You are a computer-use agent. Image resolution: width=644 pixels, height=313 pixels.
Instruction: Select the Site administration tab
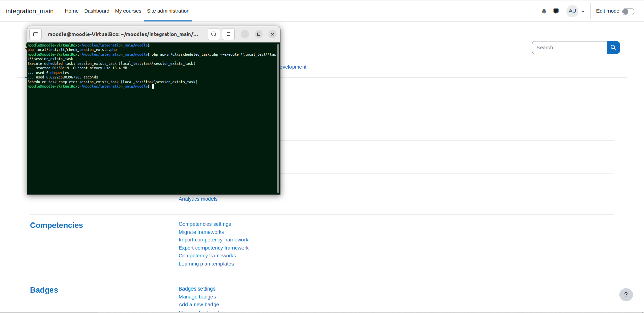coord(168,11)
